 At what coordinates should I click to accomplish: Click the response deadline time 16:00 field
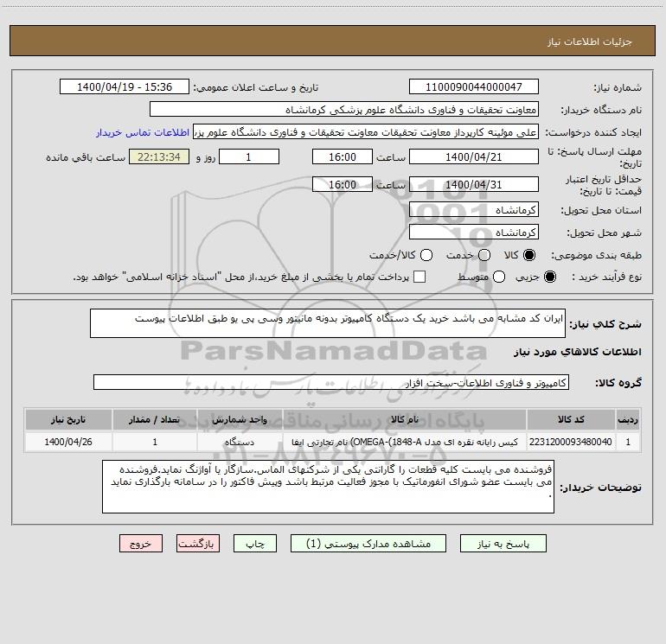tap(343, 156)
